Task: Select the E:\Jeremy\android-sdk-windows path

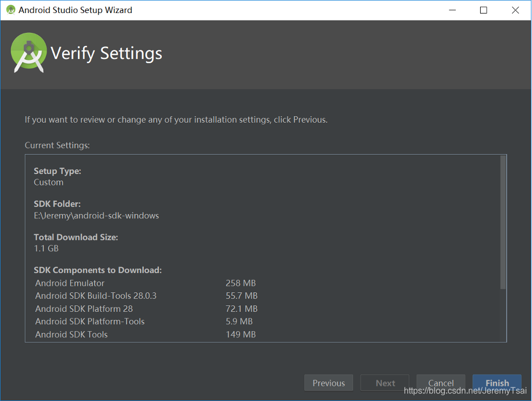Action: (96, 216)
